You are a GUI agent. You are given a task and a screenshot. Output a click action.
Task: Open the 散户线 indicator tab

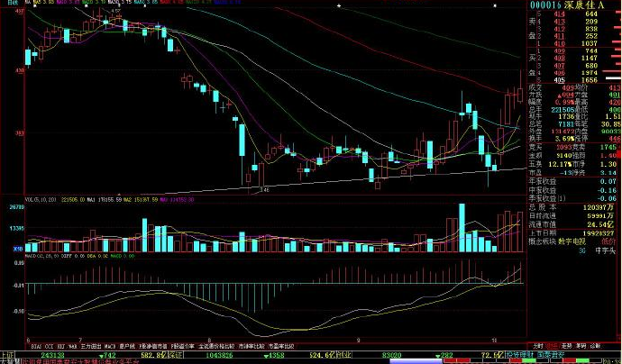[x=127, y=346]
